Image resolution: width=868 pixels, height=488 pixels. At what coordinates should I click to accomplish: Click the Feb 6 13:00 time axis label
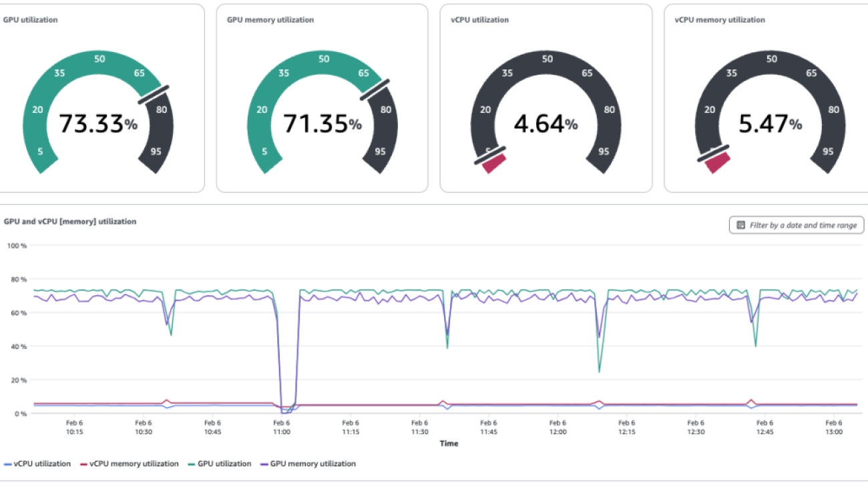[x=833, y=427]
